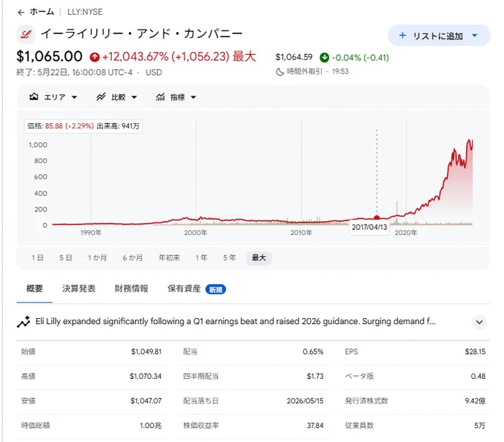Open the 保有資産 holdings tab
504x442 pixels.
184,288
